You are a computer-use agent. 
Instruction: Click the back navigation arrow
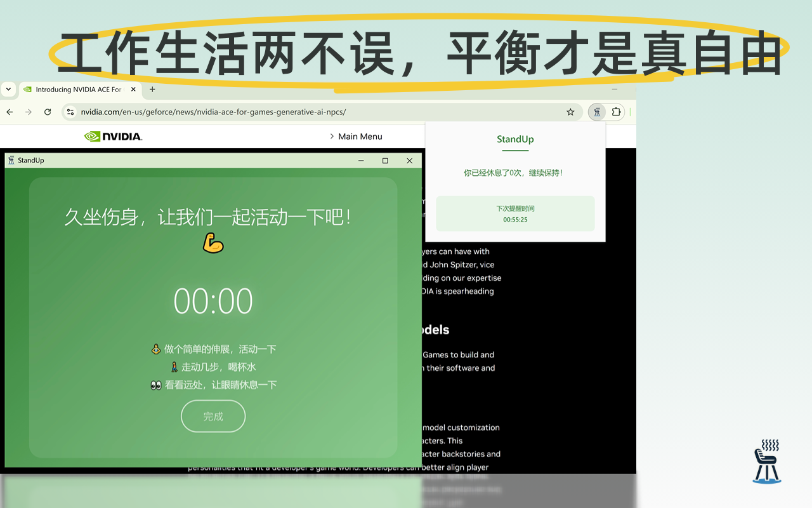[x=10, y=112]
